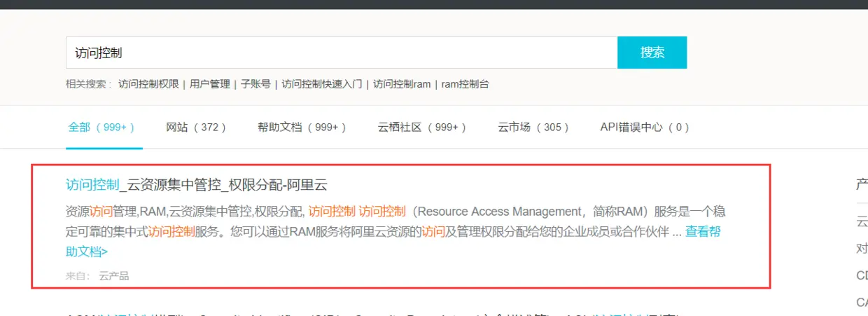Open related search ram控制台
This screenshot has height=316, width=868.
(x=465, y=84)
